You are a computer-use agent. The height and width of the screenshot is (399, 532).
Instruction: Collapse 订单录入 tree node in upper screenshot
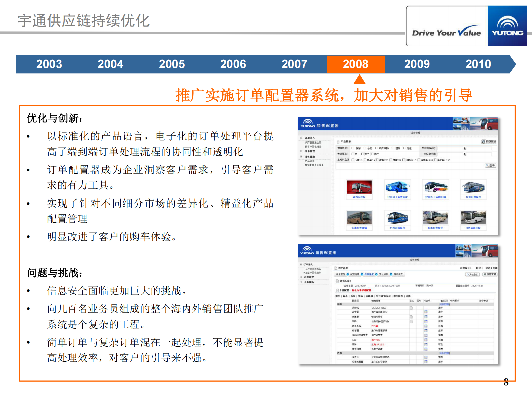(x=301, y=138)
